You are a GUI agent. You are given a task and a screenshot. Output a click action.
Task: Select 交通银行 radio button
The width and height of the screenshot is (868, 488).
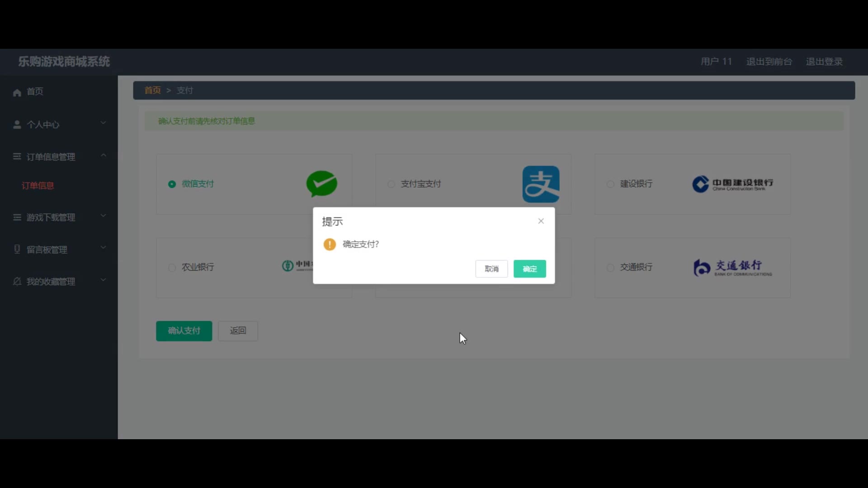[610, 267]
